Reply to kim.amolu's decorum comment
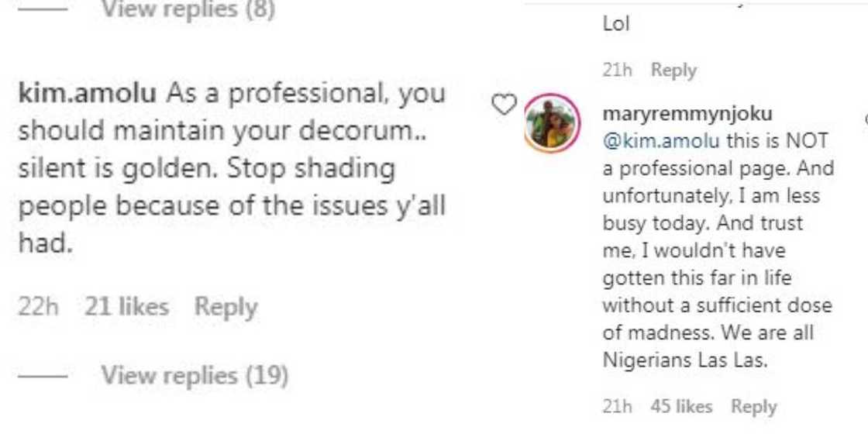Image resolution: width=868 pixels, height=434 pixels. click(226, 307)
